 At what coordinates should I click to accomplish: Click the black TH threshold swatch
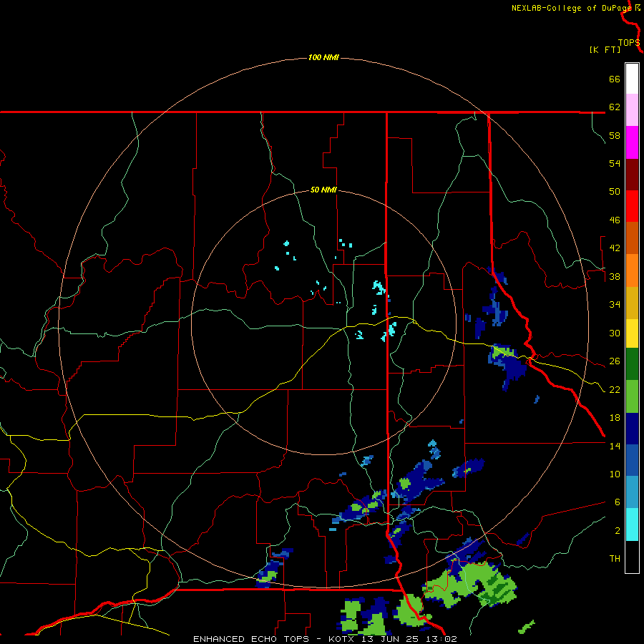[632, 557]
